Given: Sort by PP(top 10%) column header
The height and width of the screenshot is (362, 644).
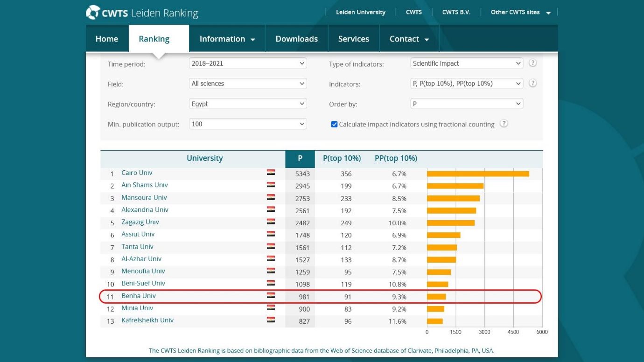Looking at the screenshot, I should pos(396,159).
